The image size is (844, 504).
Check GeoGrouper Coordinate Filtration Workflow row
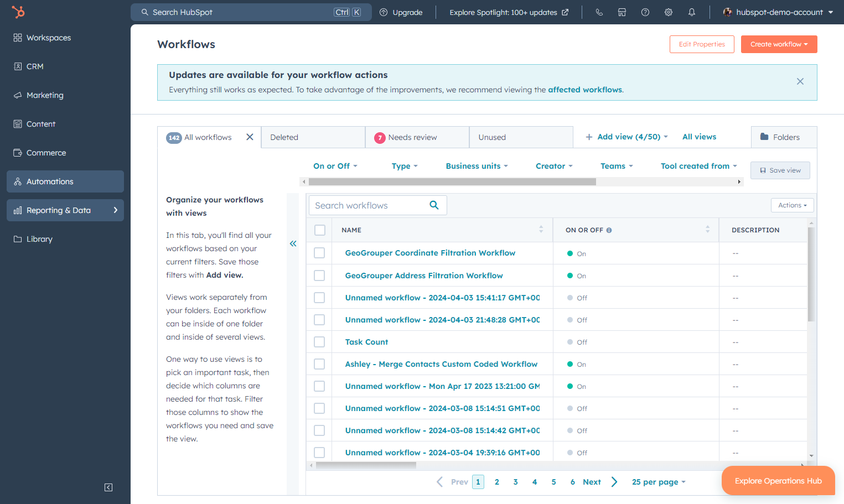coord(319,253)
